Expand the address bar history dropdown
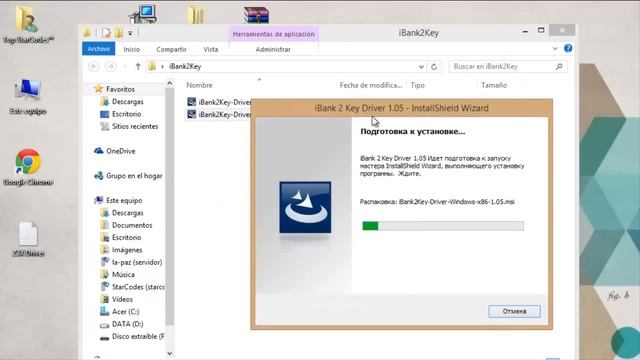This screenshot has height=360, width=640. point(421,67)
